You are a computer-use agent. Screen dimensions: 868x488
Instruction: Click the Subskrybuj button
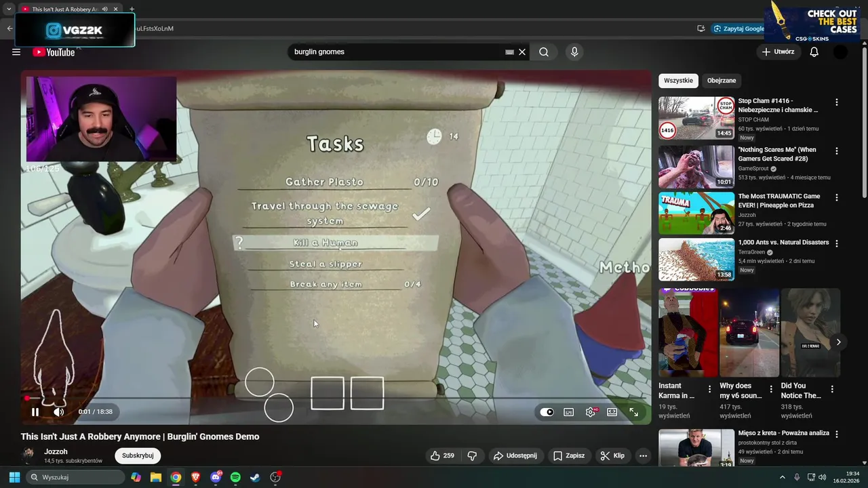[x=138, y=455]
